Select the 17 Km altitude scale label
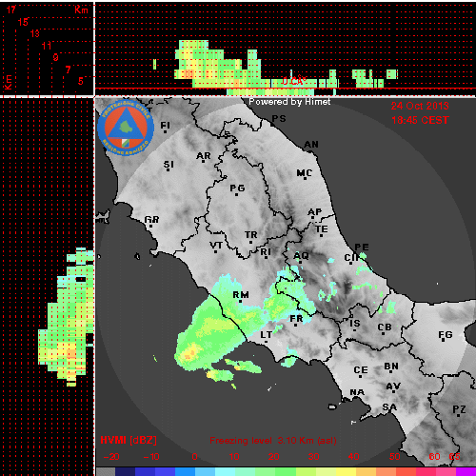 (10, 10)
